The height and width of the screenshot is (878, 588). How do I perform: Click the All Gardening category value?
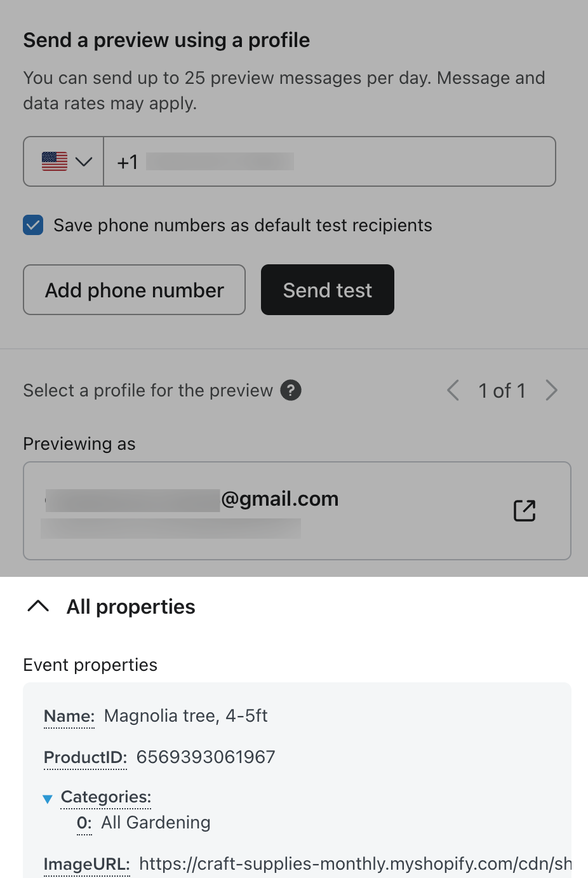[156, 823]
